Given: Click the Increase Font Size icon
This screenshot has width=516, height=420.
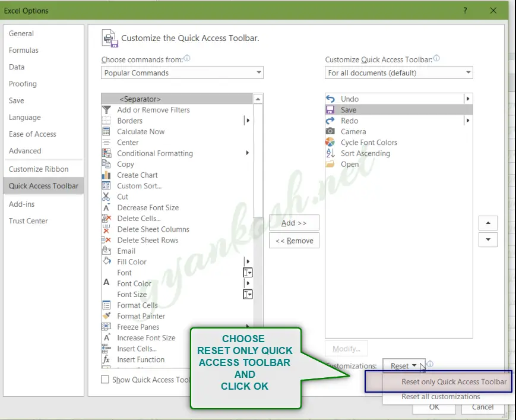Looking at the screenshot, I should pos(106,337).
